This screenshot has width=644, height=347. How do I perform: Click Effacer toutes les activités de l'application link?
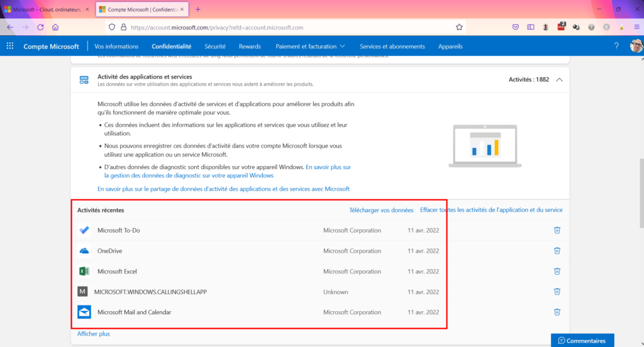point(491,210)
